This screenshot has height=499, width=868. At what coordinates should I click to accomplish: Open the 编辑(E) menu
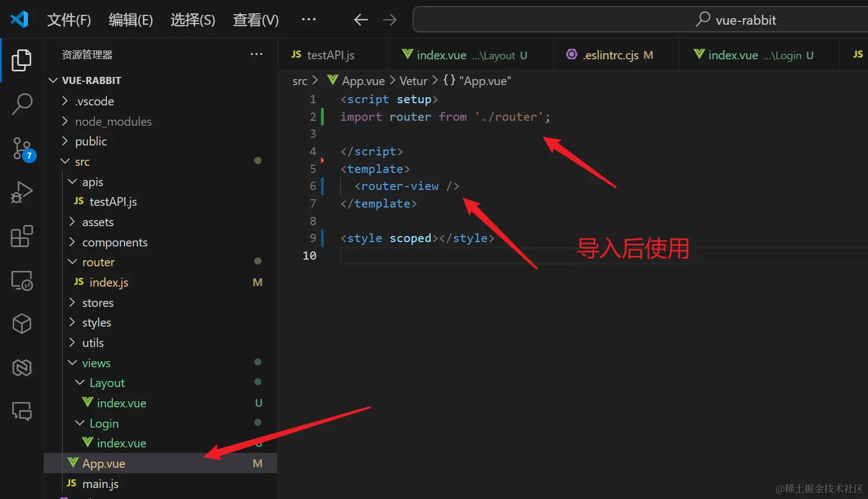131,20
